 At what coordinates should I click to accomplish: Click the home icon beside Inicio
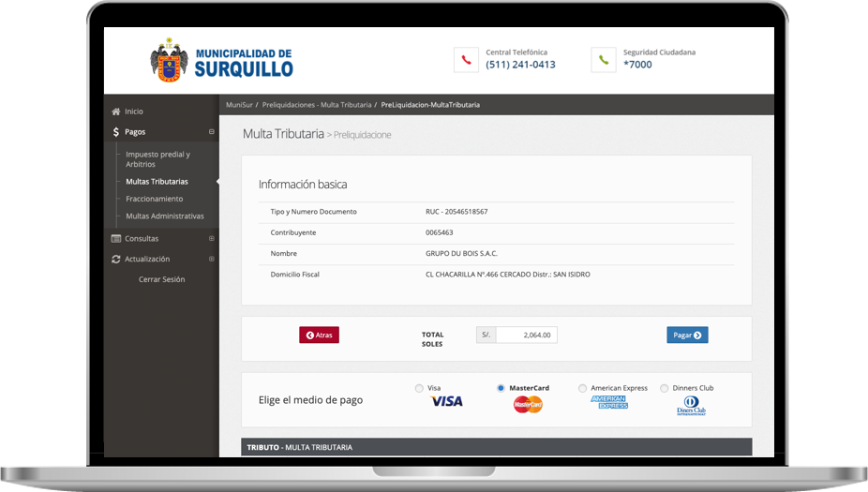click(116, 112)
